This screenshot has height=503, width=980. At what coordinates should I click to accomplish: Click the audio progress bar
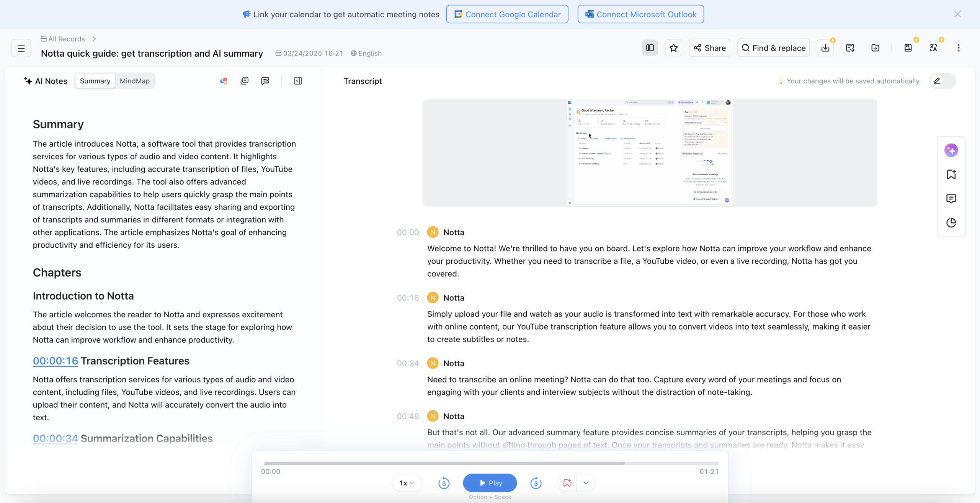tap(490, 463)
